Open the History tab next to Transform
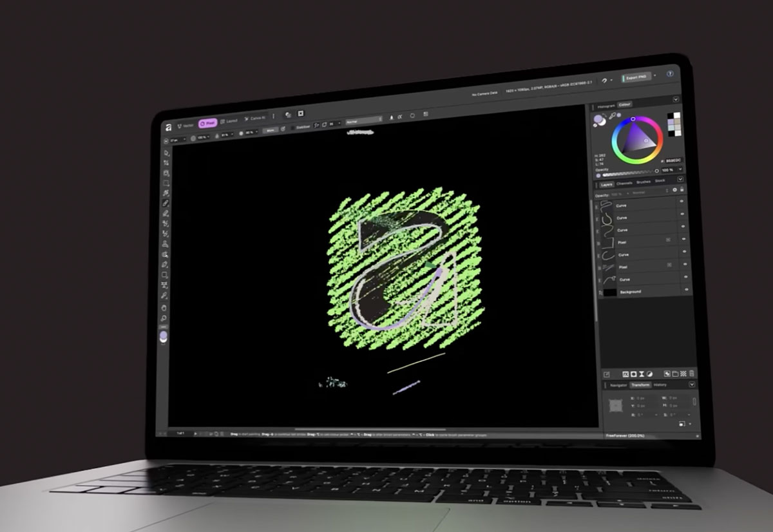The width and height of the screenshot is (773, 532). [x=660, y=385]
